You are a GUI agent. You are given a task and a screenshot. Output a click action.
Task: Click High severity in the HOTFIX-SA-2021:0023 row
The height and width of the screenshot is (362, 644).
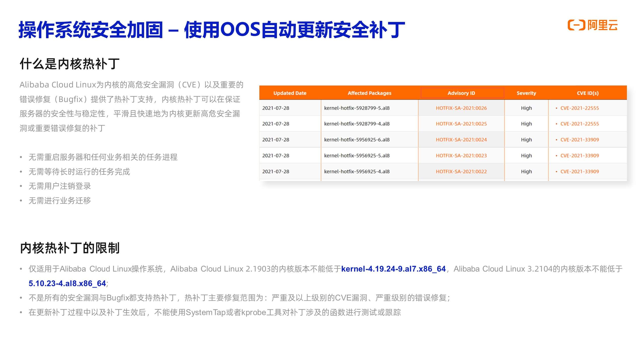click(x=526, y=156)
